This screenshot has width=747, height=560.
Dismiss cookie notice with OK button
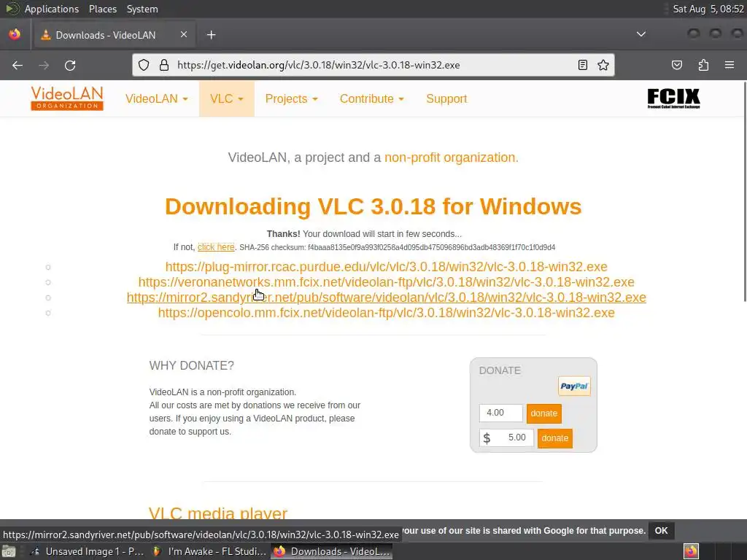coord(661,531)
